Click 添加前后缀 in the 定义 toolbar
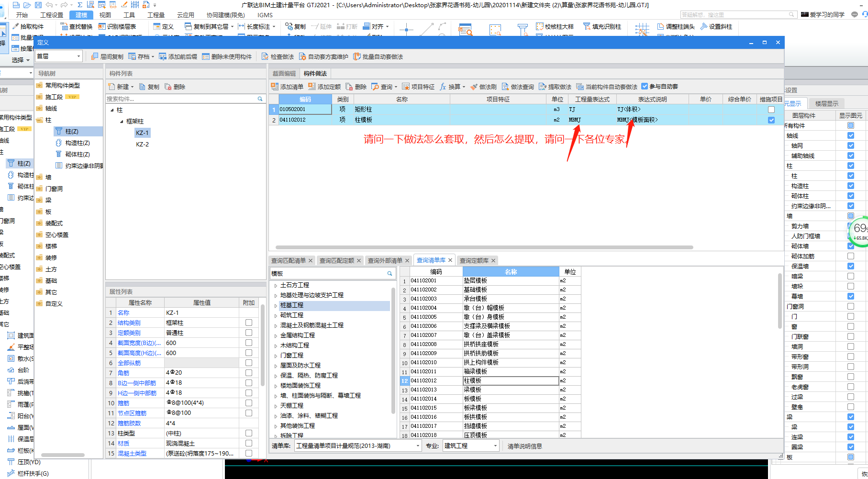This screenshot has height=479, width=868. coord(178,56)
